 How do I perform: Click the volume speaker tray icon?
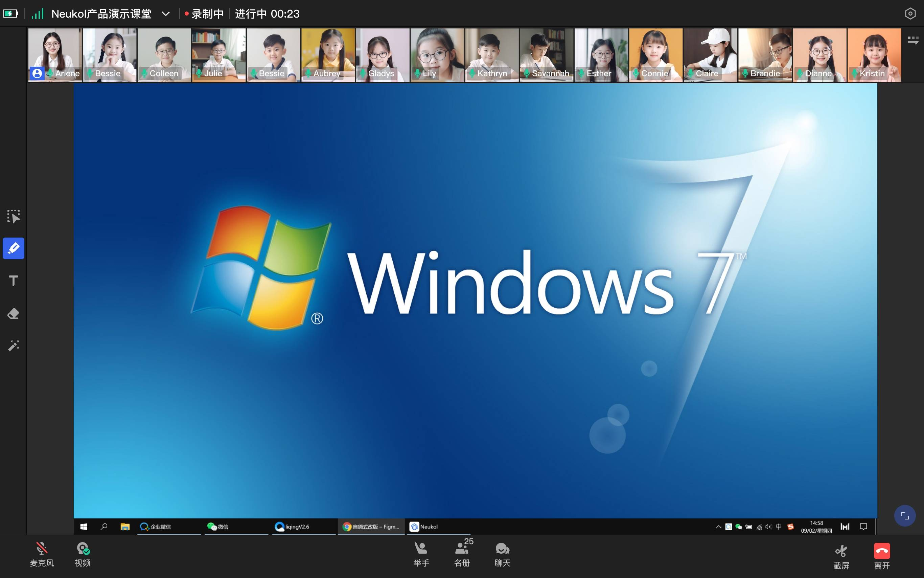tap(768, 527)
